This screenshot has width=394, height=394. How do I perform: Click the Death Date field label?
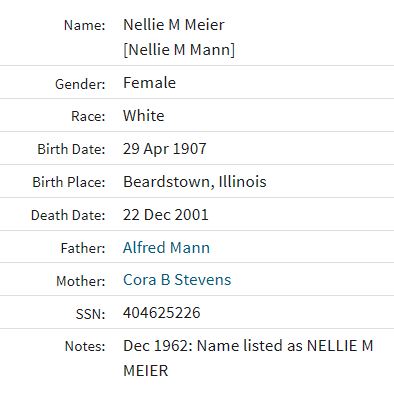[x=68, y=215]
